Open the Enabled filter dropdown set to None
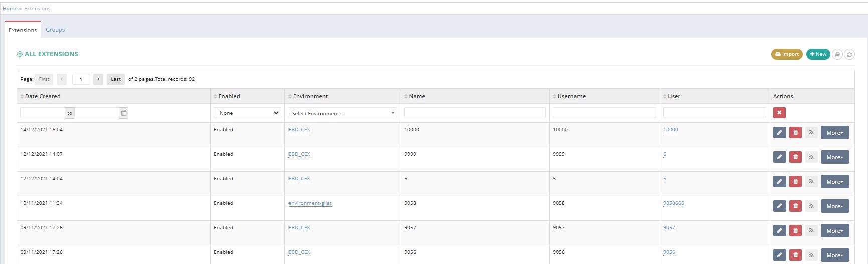Viewport: 868px width, 264px height. click(247, 113)
